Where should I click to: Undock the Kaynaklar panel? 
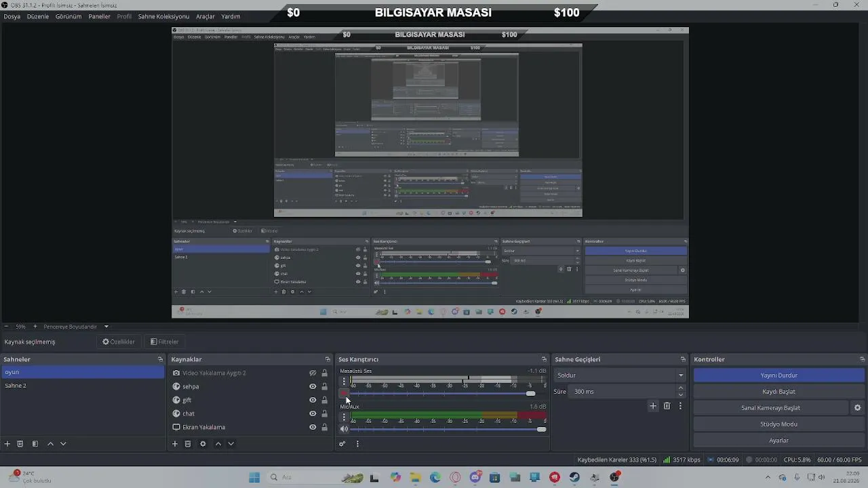328,359
